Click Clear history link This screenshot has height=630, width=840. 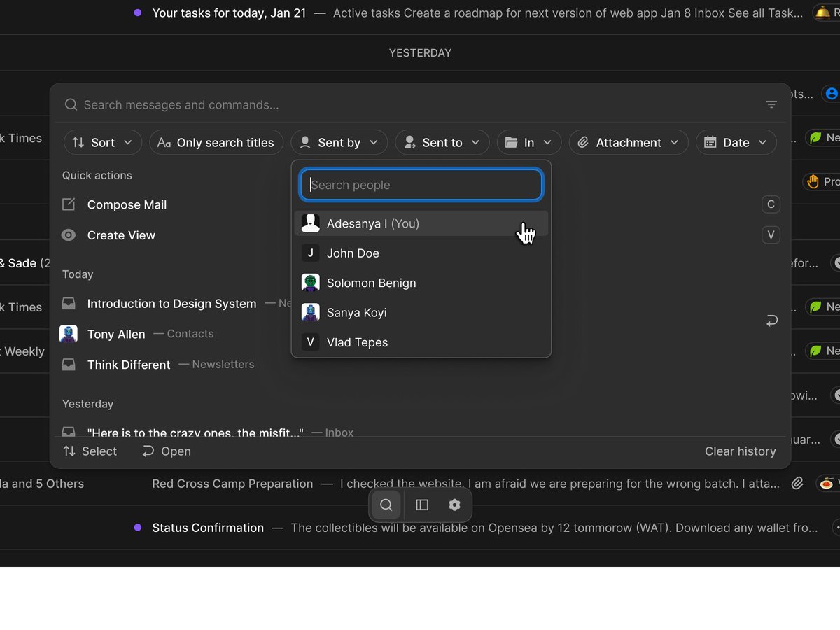click(740, 451)
